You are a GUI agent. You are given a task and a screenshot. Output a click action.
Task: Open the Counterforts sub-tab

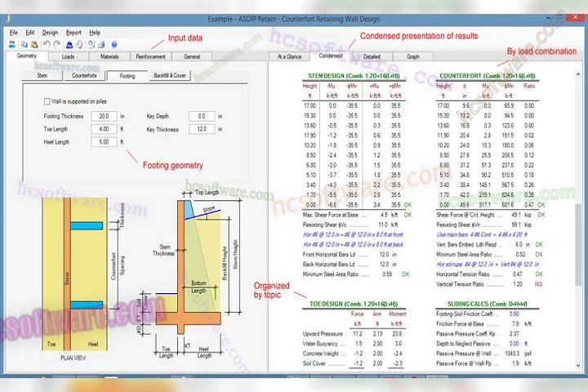[x=84, y=75]
